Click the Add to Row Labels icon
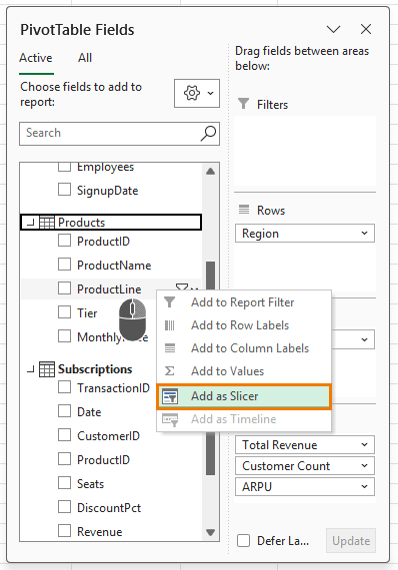 pyautogui.click(x=169, y=325)
